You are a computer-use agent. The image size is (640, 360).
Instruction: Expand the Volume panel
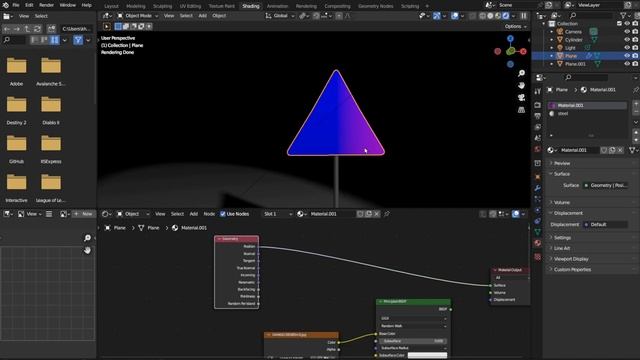[x=562, y=202]
